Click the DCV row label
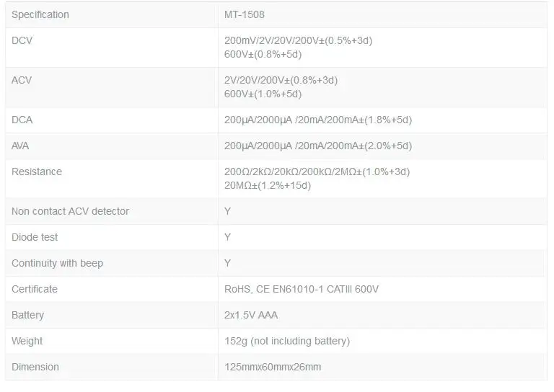The height and width of the screenshot is (392, 554). coord(22,40)
